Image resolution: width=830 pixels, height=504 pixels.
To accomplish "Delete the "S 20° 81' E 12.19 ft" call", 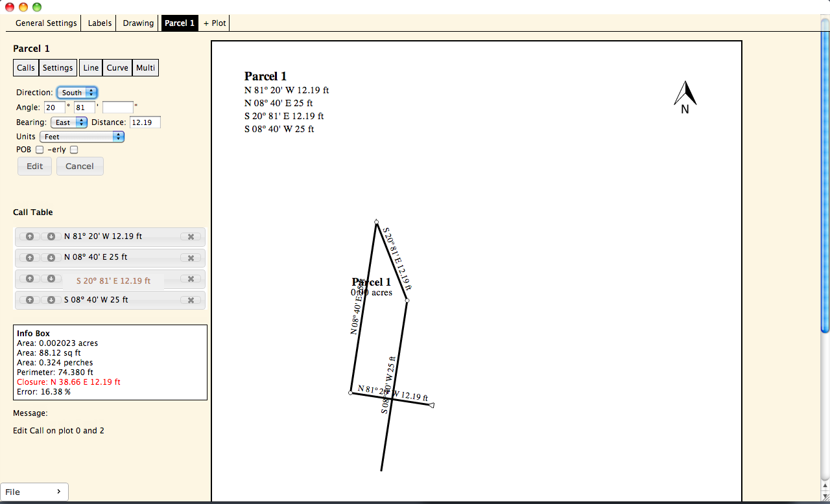I will (191, 279).
